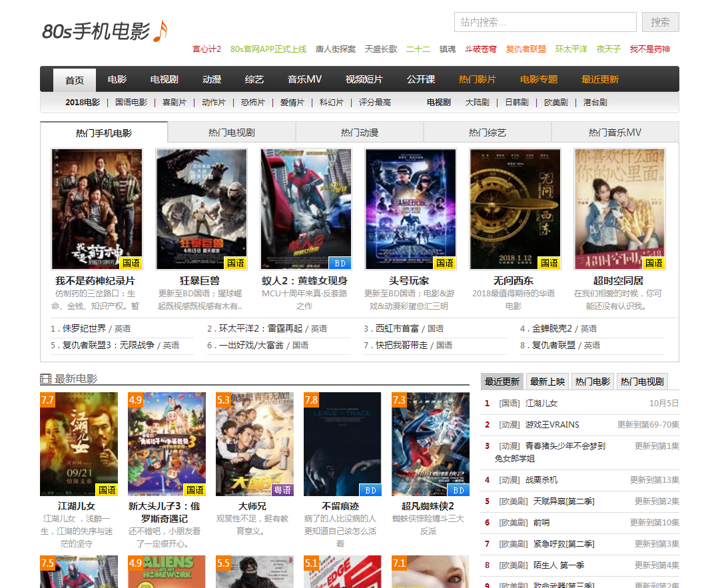Click the 不留痕迹 movie title
This screenshot has width=712, height=588.
[340, 506]
